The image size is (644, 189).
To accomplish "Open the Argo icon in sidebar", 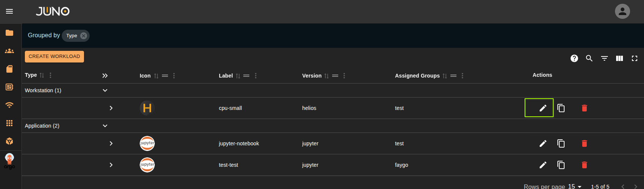I will (9, 161).
